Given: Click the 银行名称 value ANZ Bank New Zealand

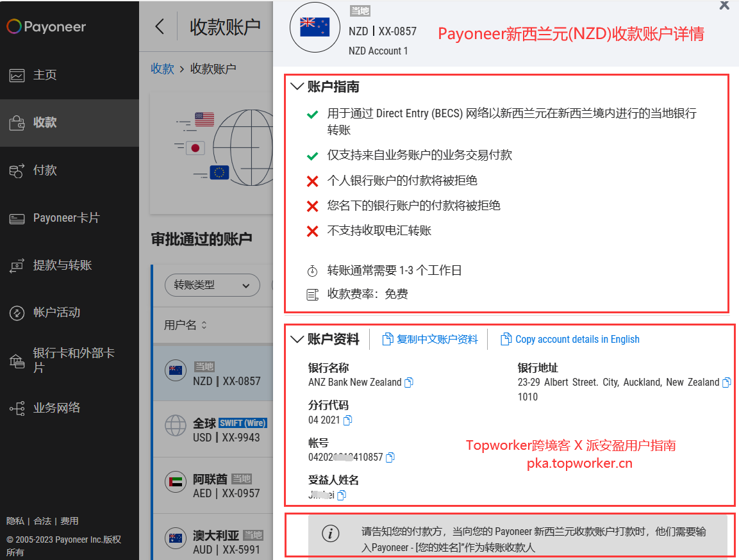Looking at the screenshot, I should 355,383.
